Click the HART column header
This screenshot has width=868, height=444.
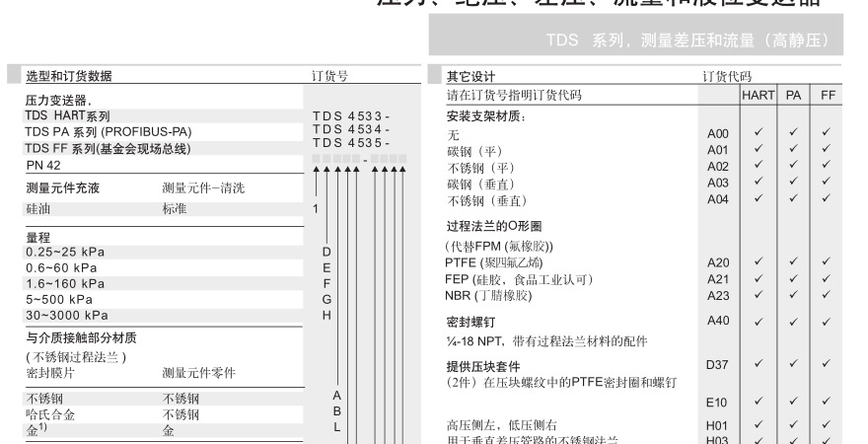[759, 96]
